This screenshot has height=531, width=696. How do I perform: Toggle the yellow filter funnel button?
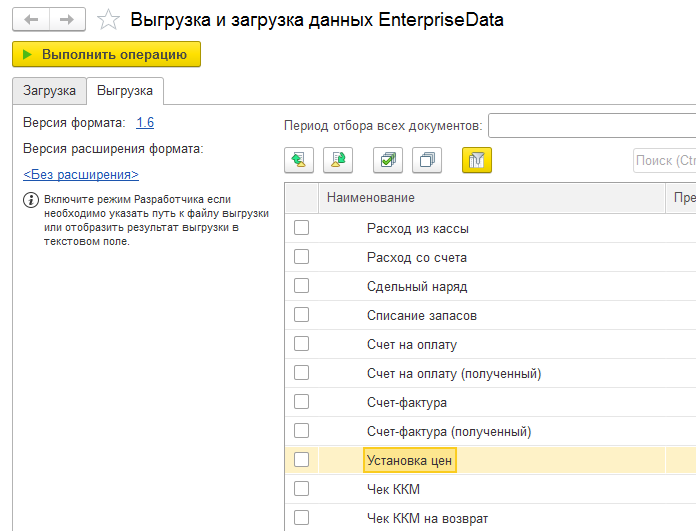tap(477, 160)
